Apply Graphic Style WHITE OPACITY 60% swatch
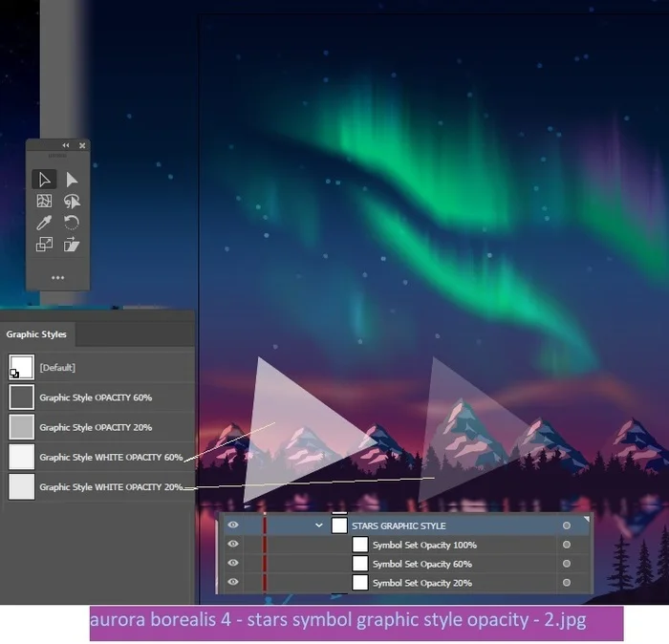 [21, 457]
